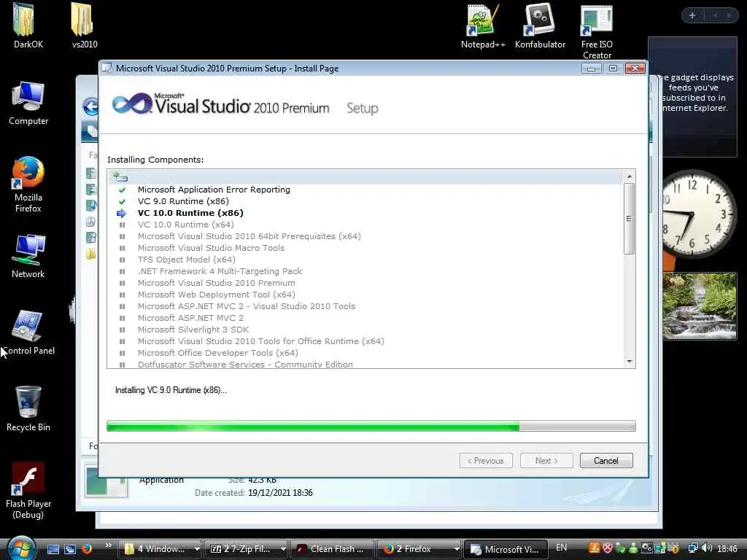Select the Network desktop icon
Screen dimensions: 747x560
coord(28,256)
